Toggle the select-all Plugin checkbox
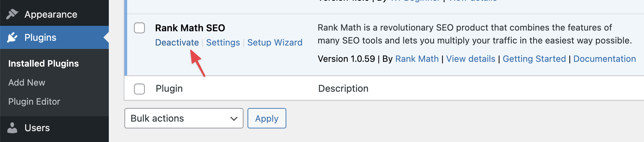The image size is (644, 142). coord(139,89)
